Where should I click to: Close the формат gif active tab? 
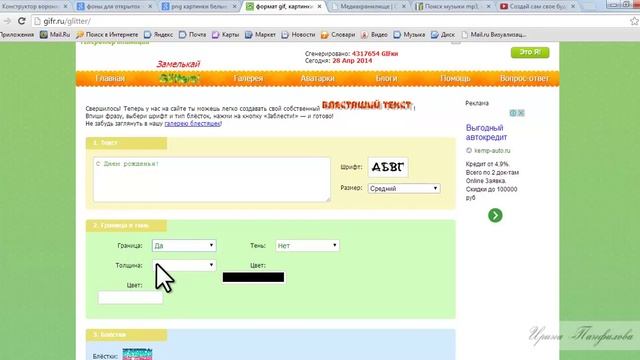319,7
